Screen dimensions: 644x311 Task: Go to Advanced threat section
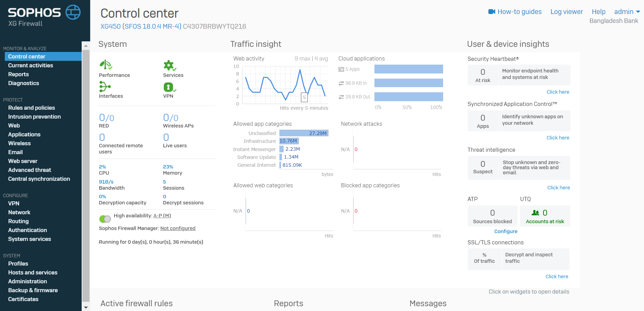tap(30, 170)
